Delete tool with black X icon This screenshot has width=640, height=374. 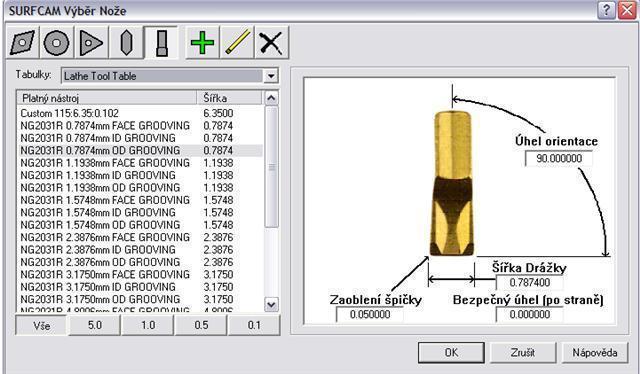[x=271, y=42]
